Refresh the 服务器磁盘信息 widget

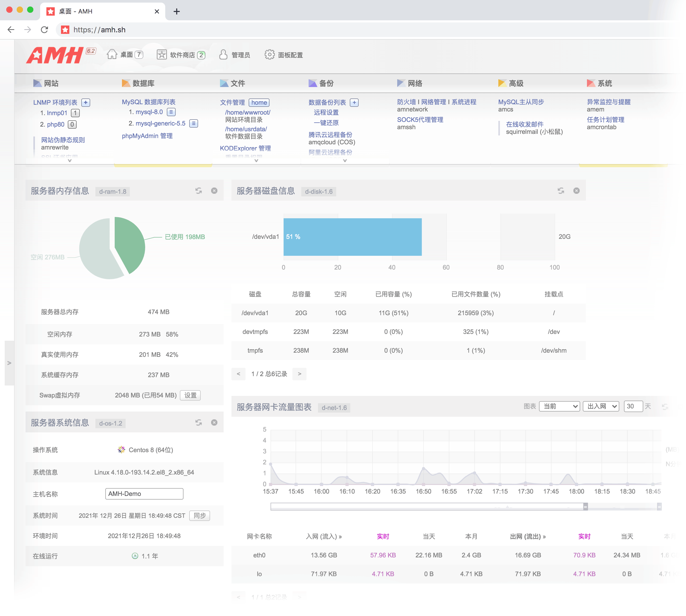561,191
